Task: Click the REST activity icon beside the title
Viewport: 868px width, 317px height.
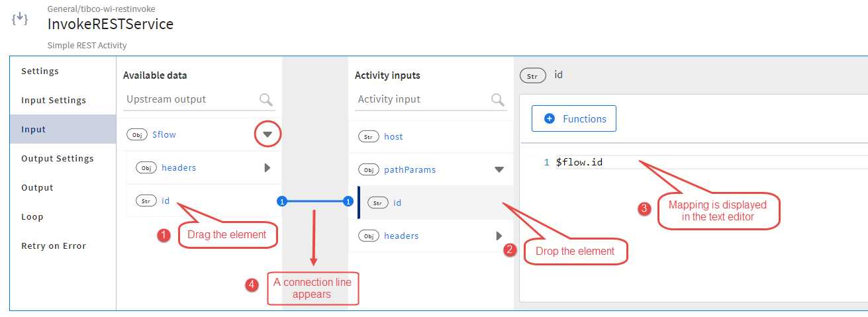Action: 20,19
